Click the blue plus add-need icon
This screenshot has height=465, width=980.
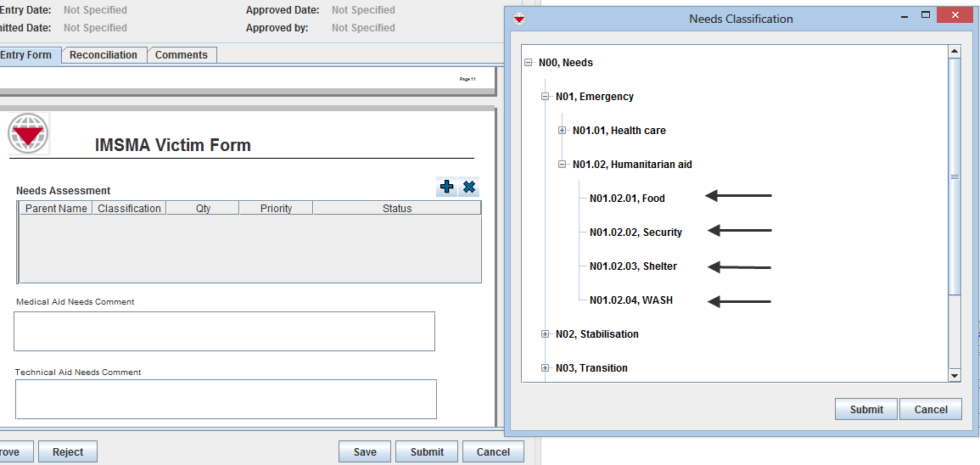tap(446, 188)
